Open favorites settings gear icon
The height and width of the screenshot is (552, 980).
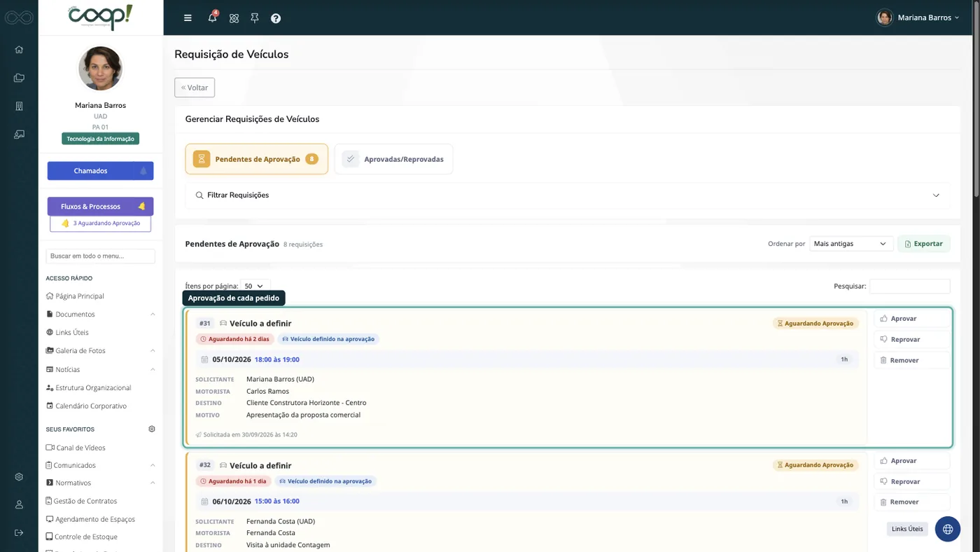tap(152, 429)
